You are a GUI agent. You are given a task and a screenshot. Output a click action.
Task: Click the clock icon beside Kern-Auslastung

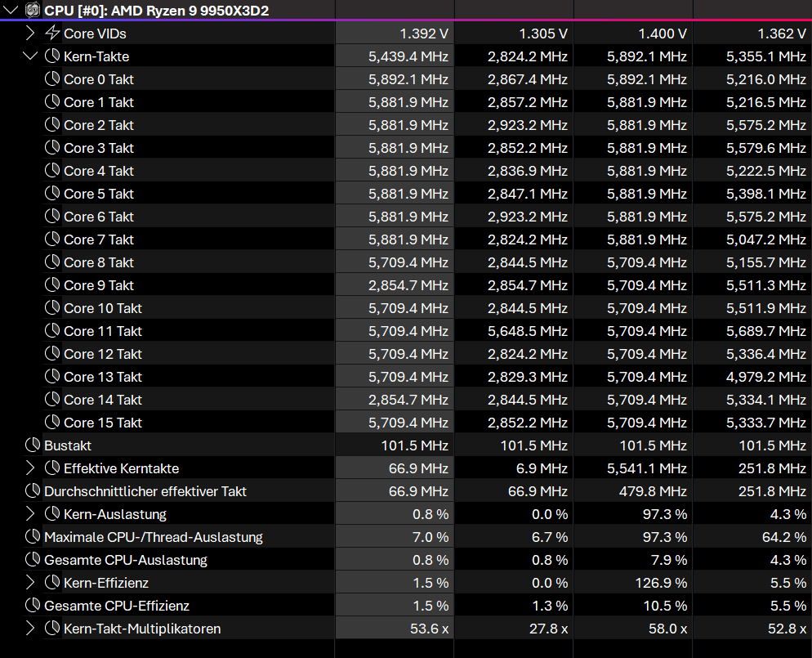pyautogui.click(x=52, y=513)
